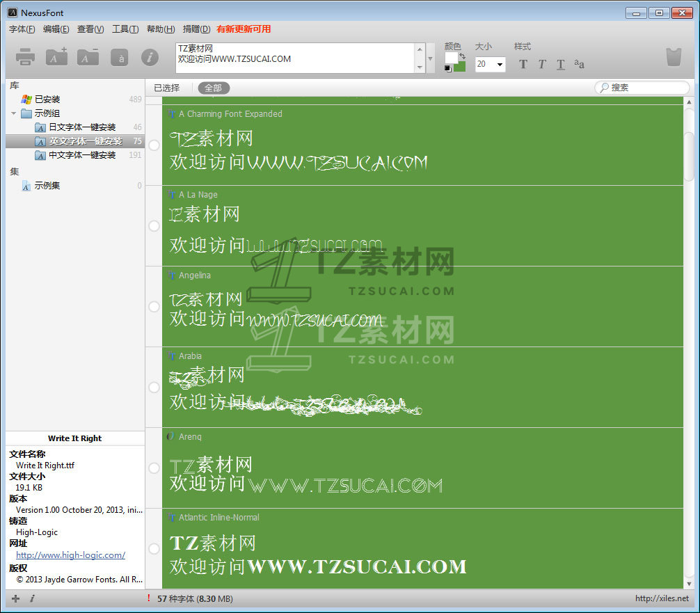This screenshot has height=613, width=700.
Task: Click the plus icon in status bar
Action: (15, 598)
